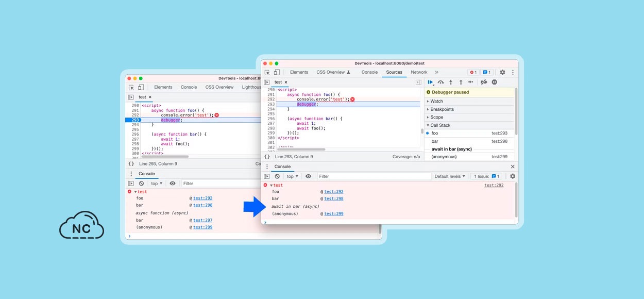Click Console tab in back window's top bar
The width and height of the screenshot is (644, 299).
click(189, 87)
